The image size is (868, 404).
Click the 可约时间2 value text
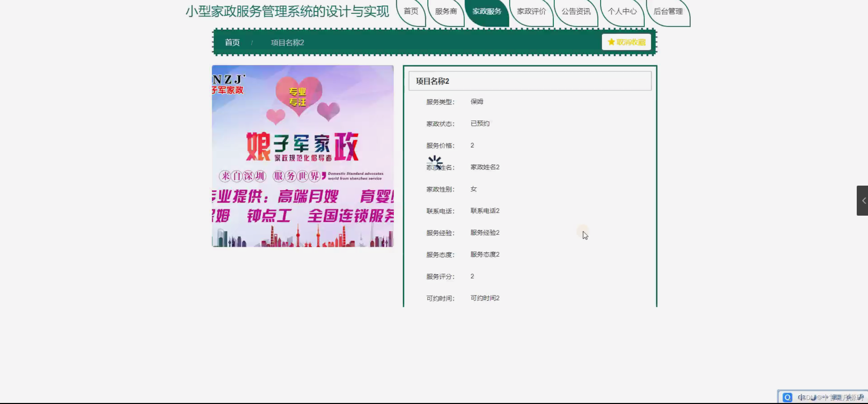click(x=485, y=298)
